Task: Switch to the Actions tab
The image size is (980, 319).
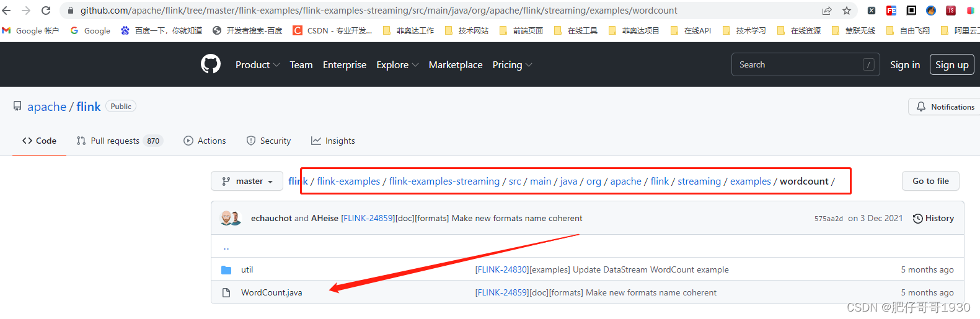Action: tap(205, 141)
